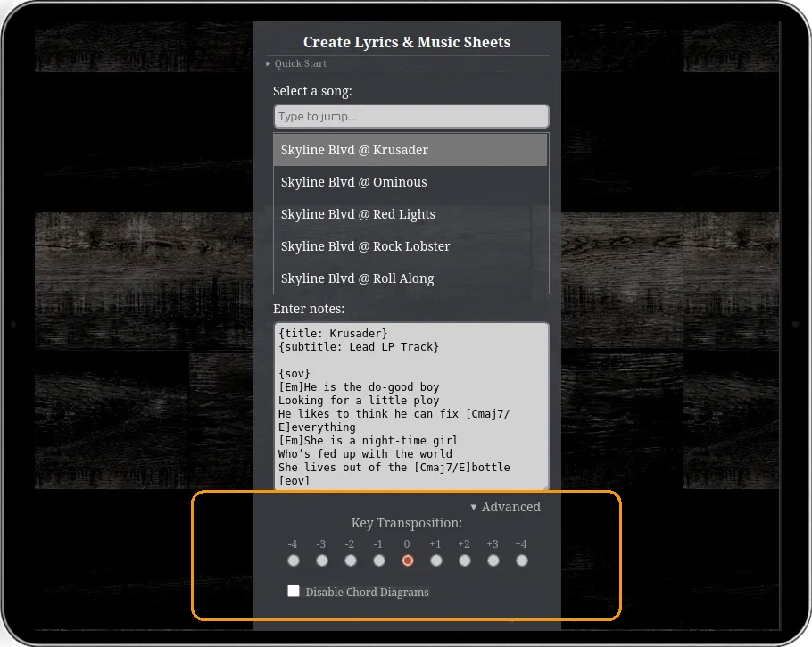This screenshot has width=812, height=647.
Task: Select song Skyline Blvd @ Red Lights
Action: pyautogui.click(x=410, y=214)
